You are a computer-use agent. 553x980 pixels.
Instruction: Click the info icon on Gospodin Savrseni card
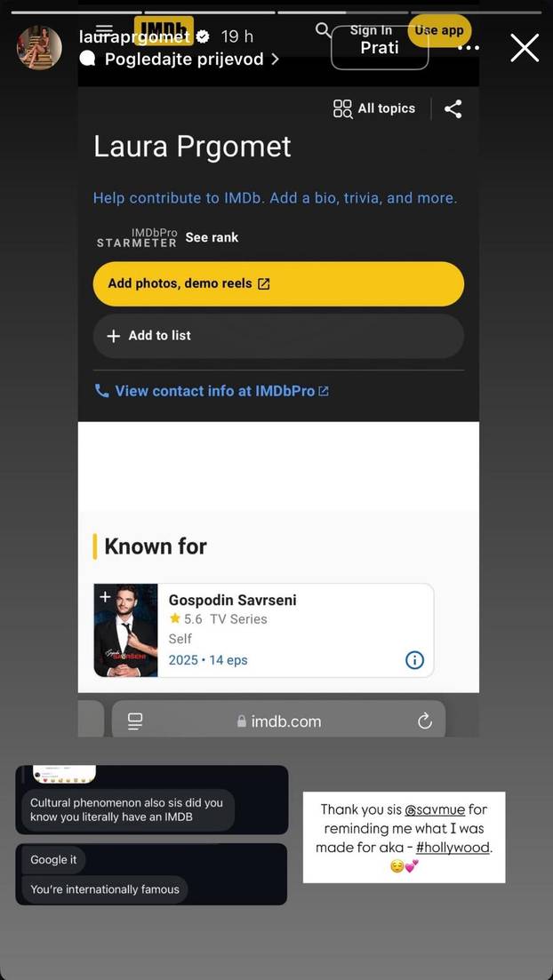414,660
